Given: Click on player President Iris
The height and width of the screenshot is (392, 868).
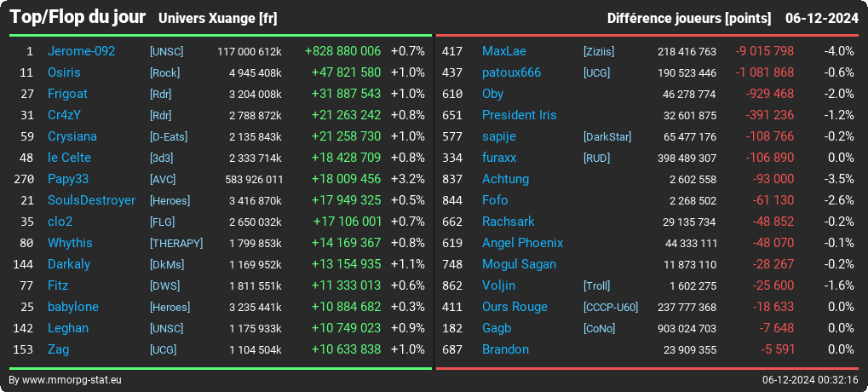Looking at the screenshot, I should [520, 115].
